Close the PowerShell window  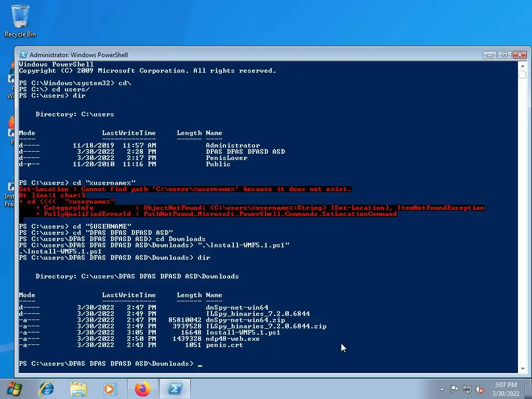point(520,55)
